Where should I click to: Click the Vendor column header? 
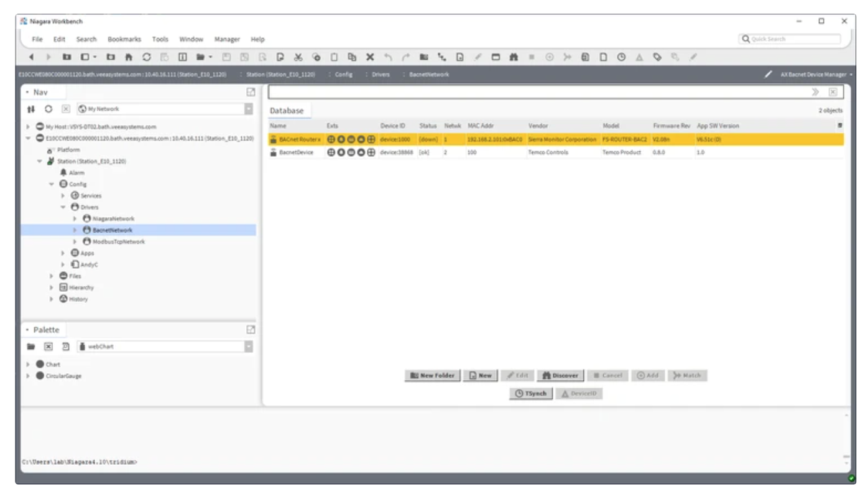pos(537,126)
